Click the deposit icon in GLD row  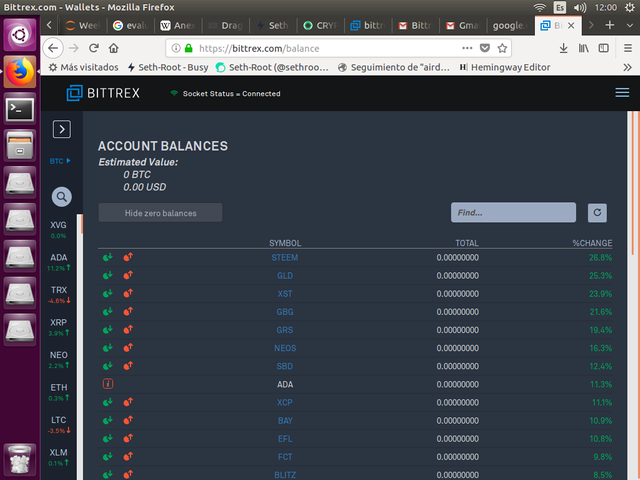(x=108, y=276)
